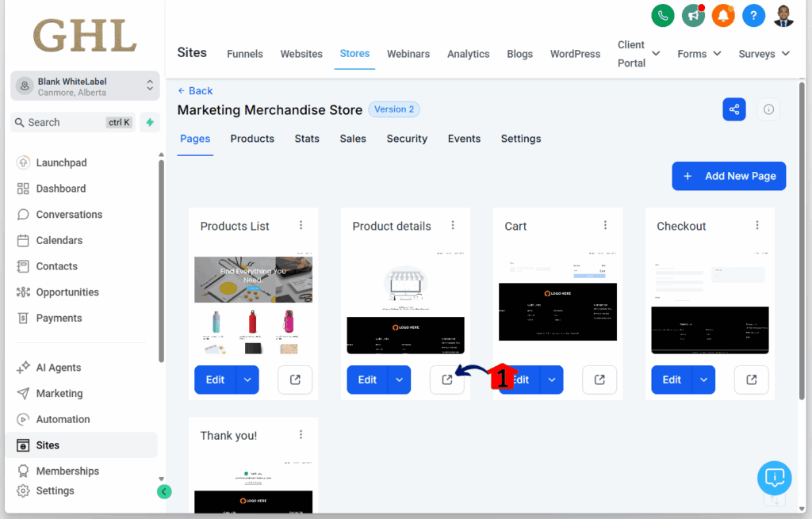Edit the Product details page
The width and height of the screenshot is (812, 519).
pos(368,380)
